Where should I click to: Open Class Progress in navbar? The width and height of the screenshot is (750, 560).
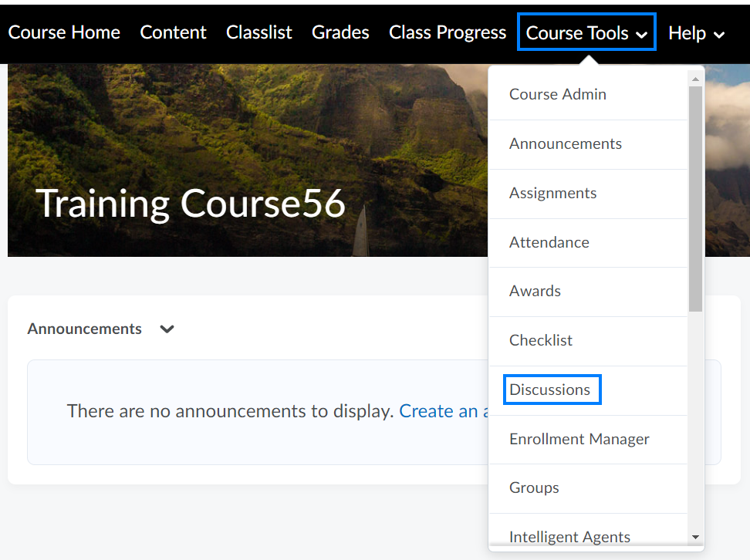point(448,32)
